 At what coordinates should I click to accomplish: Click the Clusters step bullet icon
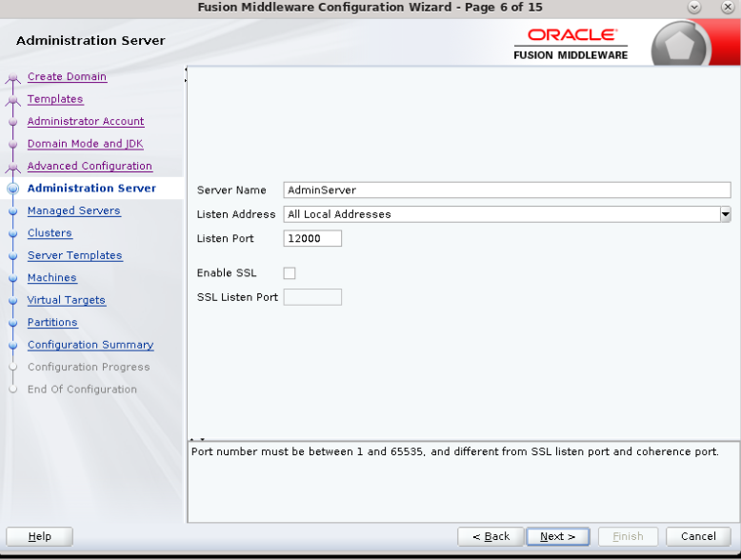(x=12, y=233)
